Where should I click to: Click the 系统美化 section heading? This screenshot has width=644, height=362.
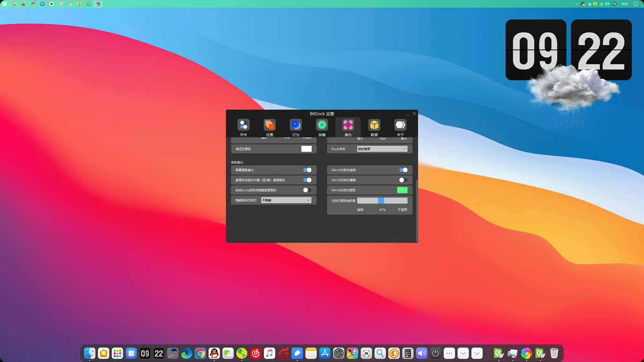pyautogui.click(x=237, y=162)
